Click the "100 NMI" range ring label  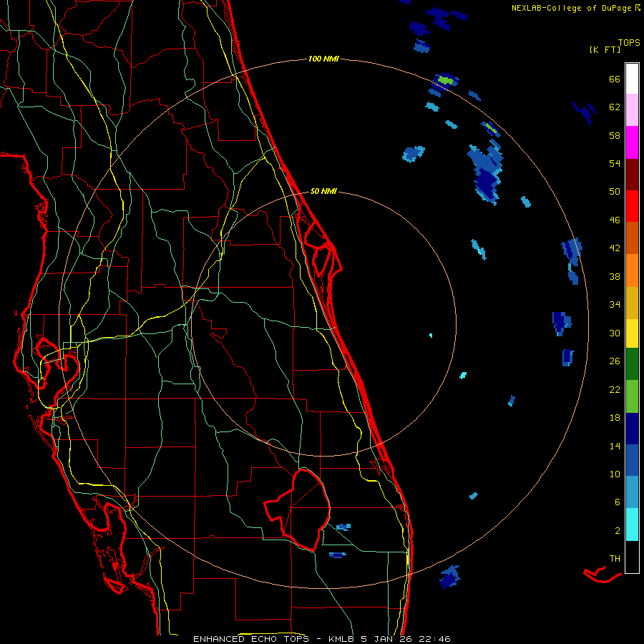click(x=323, y=59)
